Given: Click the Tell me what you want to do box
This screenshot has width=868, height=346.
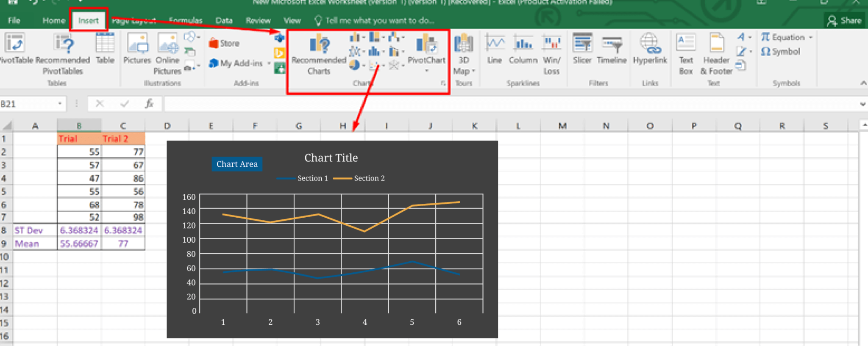Looking at the screenshot, I should pyautogui.click(x=374, y=20).
